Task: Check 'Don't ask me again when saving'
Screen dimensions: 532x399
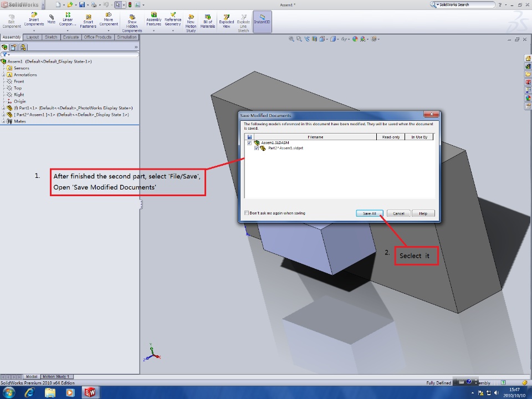Action: coord(247,213)
